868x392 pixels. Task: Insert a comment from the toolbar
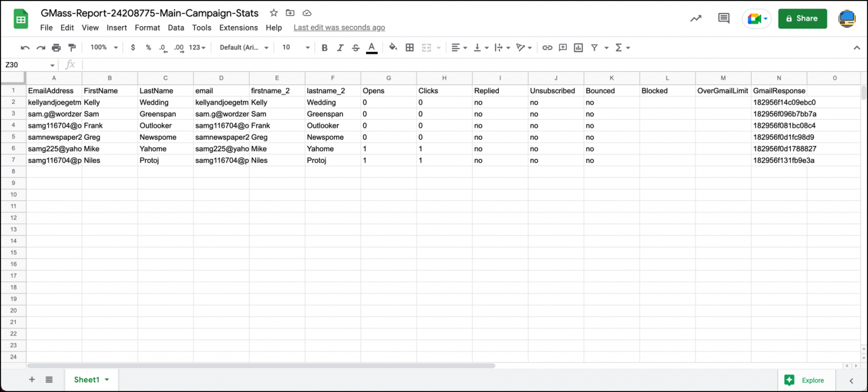point(563,48)
